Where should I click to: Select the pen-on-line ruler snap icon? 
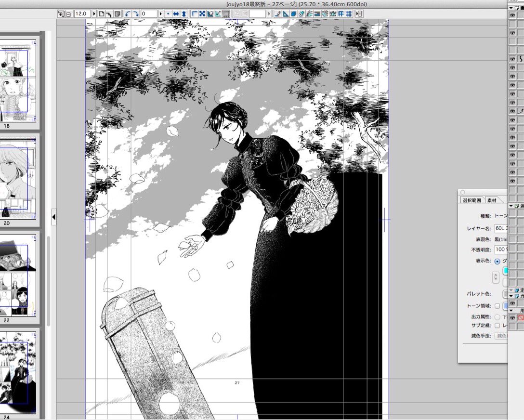(278, 13)
